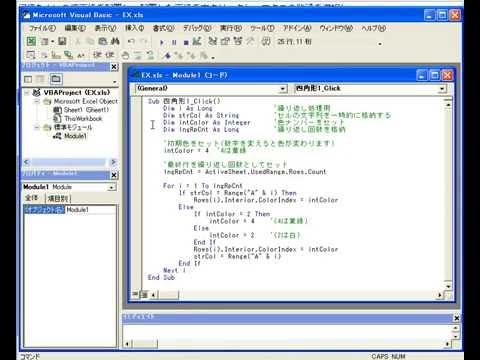This screenshot has height=360, width=480.
Task: Click the Uncomment Block icon
Action: coord(150,55)
